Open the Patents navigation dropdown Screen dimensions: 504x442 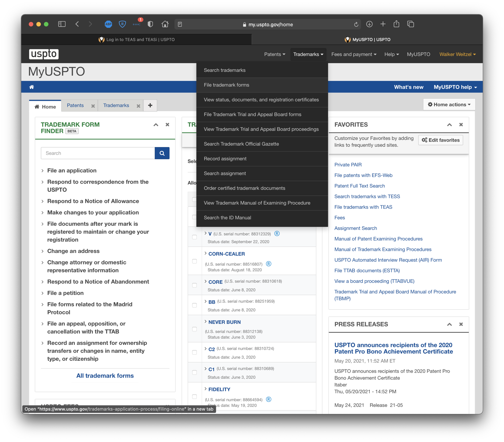pyautogui.click(x=274, y=54)
